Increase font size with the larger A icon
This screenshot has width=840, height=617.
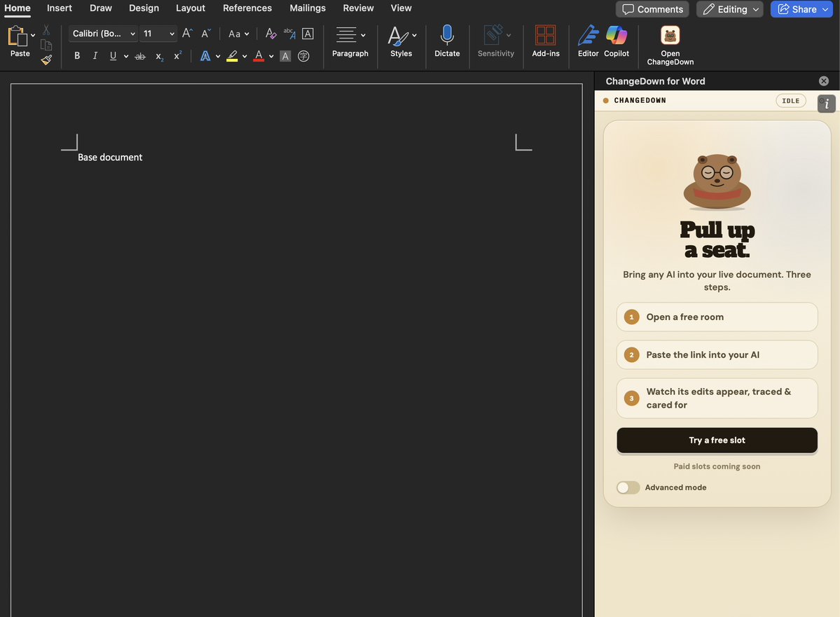[x=187, y=33]
